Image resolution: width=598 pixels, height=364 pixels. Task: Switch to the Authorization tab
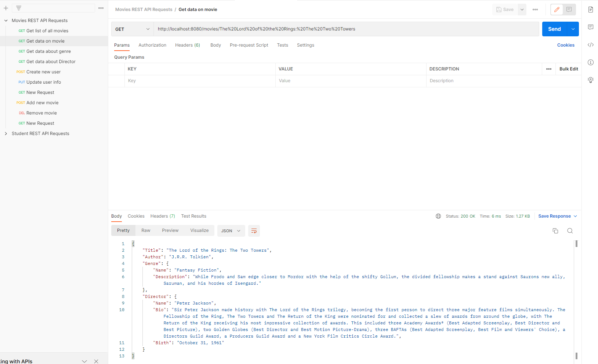pyautogui.click(x=152, y=45)
